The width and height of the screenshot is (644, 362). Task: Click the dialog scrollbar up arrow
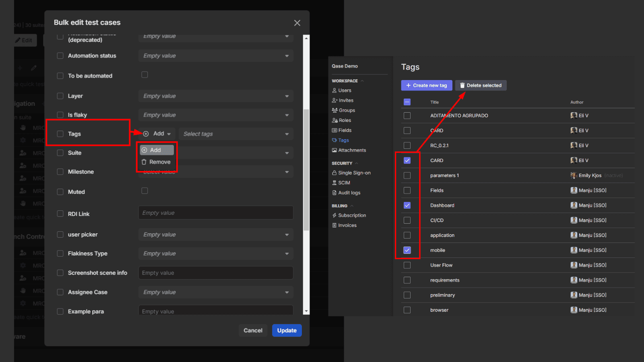tap(306, 38)
